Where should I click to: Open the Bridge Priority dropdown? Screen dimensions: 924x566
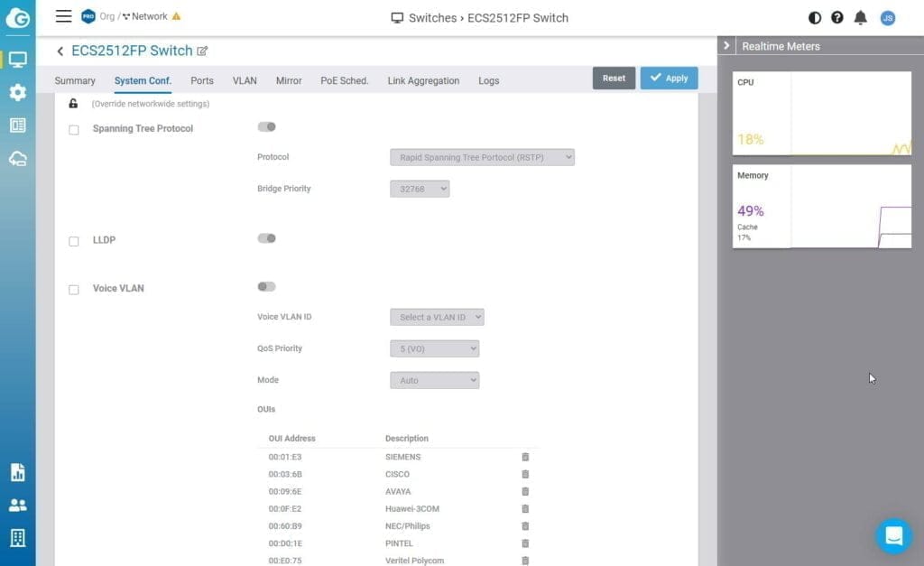[420, 189]
